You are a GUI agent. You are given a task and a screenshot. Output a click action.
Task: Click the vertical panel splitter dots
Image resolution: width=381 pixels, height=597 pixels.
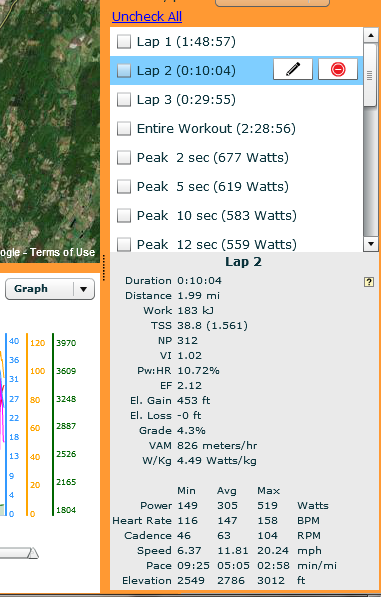[x=104, y=268]
